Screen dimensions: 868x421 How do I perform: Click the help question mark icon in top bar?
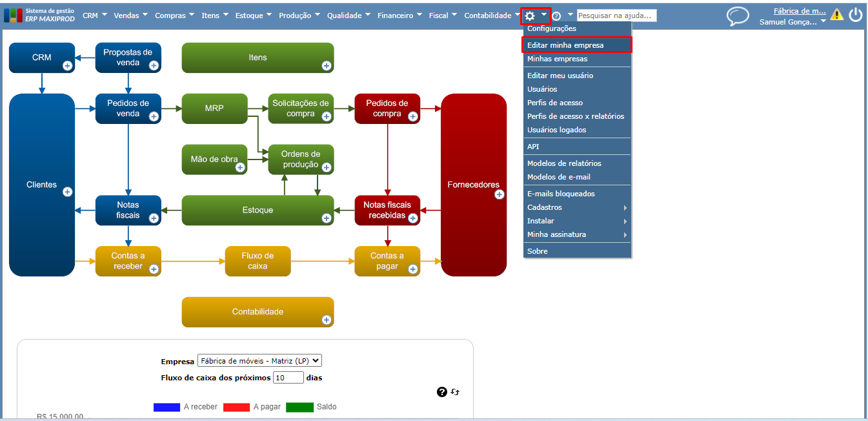coord(556,15)
